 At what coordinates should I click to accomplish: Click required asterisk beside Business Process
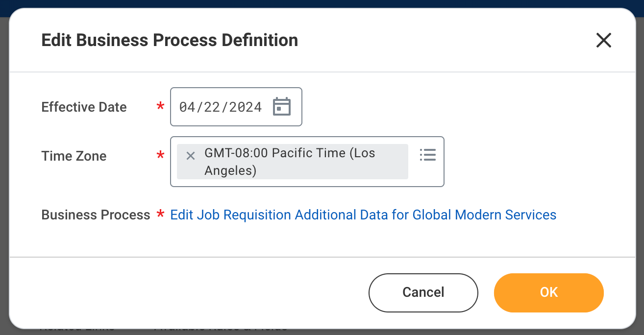(x=160, y=215)
